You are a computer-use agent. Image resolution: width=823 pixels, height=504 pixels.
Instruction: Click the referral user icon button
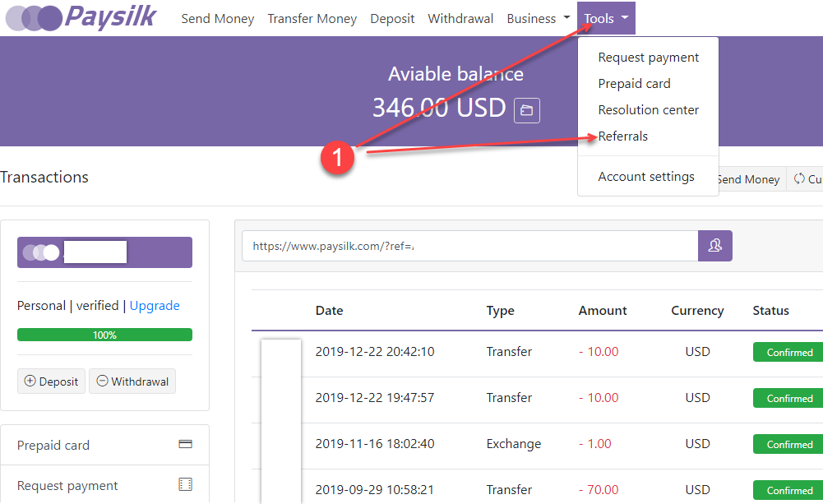[714, 246]
